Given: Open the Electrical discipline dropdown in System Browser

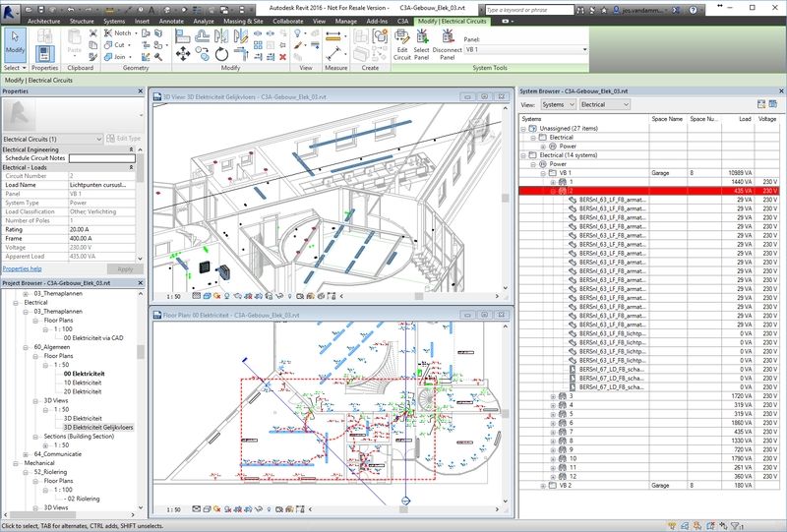Looking at the screenshot, I should pyautogui.click(x=605, y=104).
